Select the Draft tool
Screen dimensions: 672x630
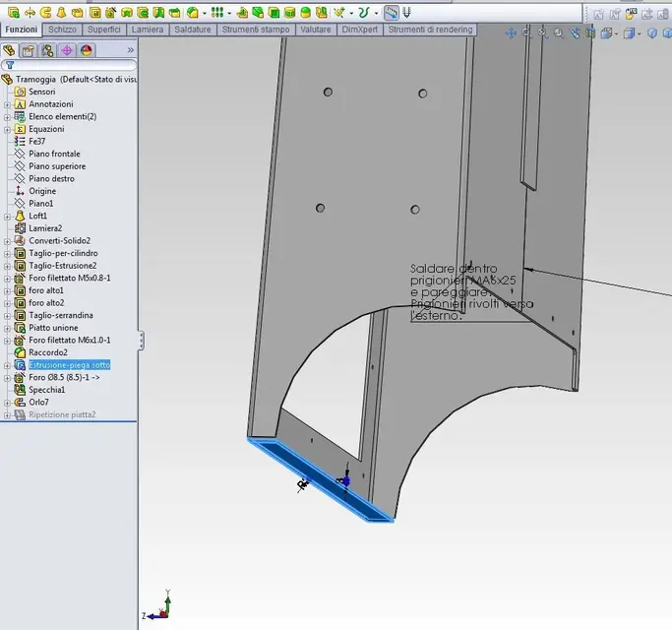point(258,13)
